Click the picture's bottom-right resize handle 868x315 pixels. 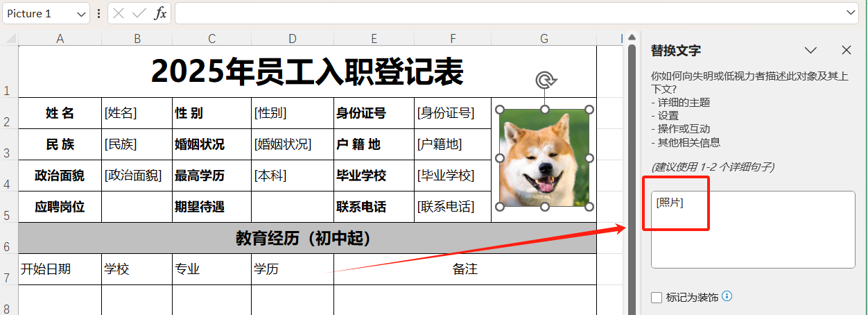click(589, 207)
